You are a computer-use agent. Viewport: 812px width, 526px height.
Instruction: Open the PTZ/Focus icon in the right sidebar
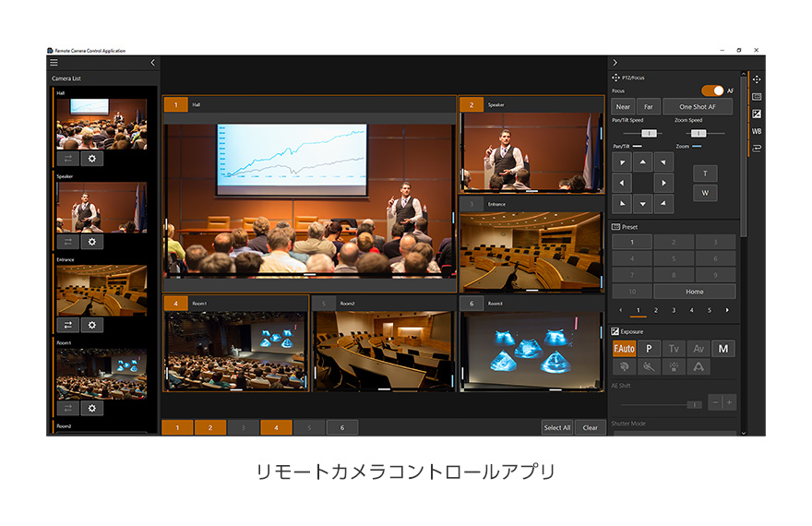click(757, 79)
